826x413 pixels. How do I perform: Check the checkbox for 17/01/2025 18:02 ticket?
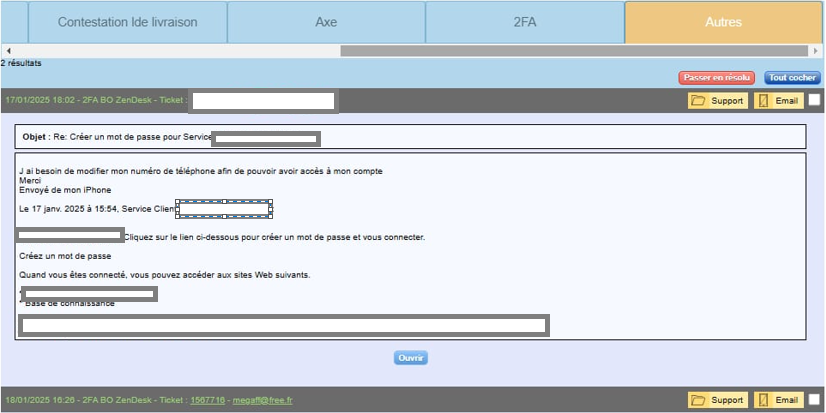pyautogui.click(x=814, y=100)
